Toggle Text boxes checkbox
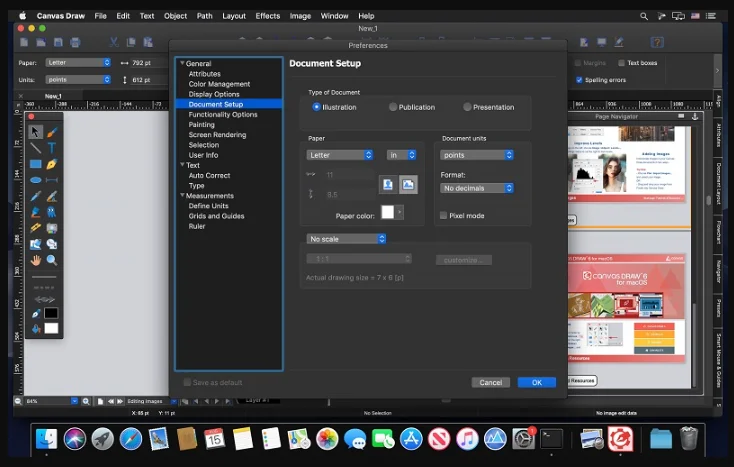 tap(622, 63)
